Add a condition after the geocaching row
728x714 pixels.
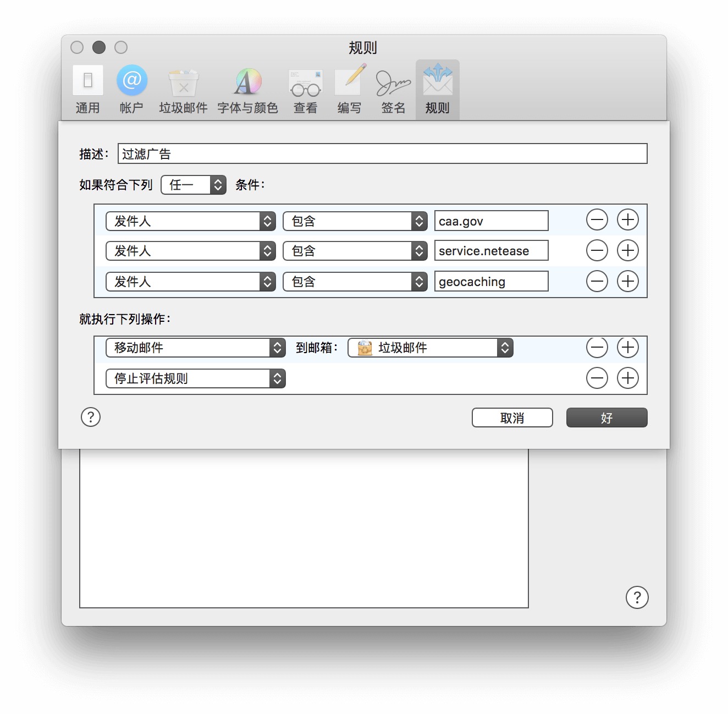627,282
